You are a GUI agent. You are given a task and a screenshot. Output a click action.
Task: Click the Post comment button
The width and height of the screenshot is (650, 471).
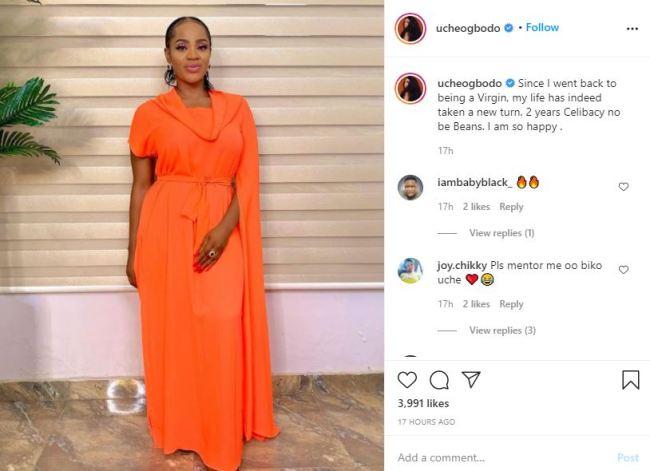(628, 457)
